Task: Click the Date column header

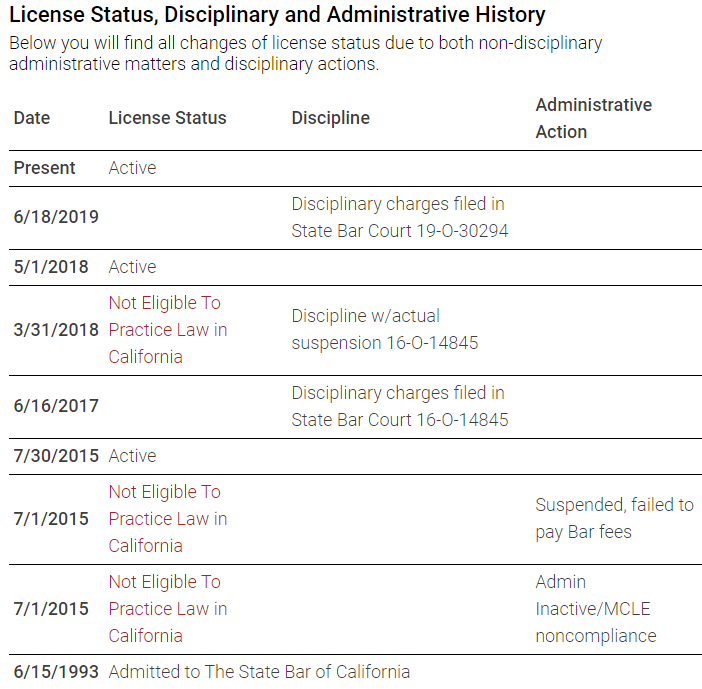Action: pos(32,118)
